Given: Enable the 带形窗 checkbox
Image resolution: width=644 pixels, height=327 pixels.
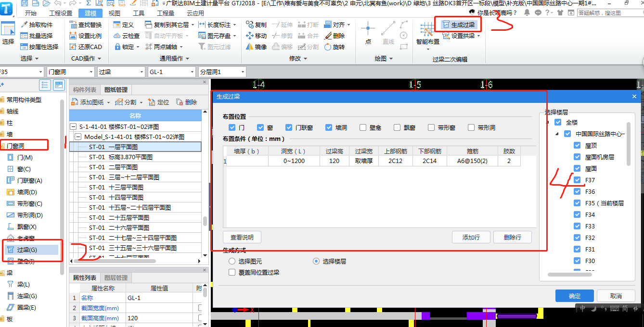Looking at the screenshot, I should 431,127.
